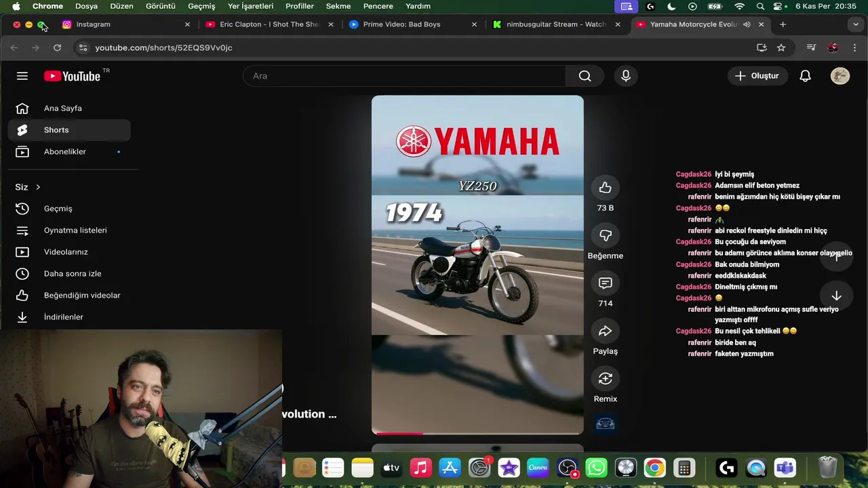This screenshot has height=488, width=868.
Task: Click the search magnifier button
Action: point(585,76)
